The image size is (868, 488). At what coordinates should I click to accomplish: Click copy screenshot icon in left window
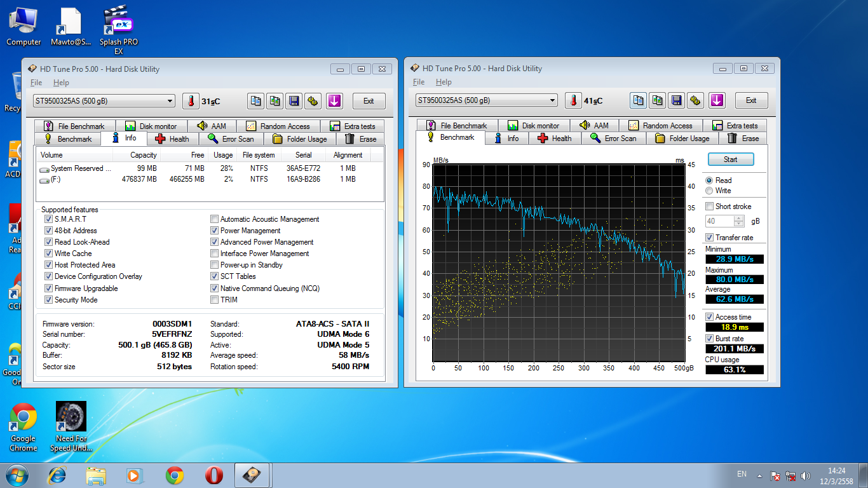pyautogui.click(x=275, y=101)
